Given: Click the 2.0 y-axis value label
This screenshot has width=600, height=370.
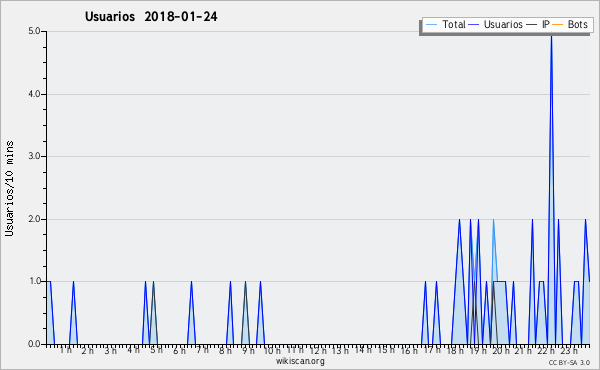Looking at the screenshot, I should 34,219.
